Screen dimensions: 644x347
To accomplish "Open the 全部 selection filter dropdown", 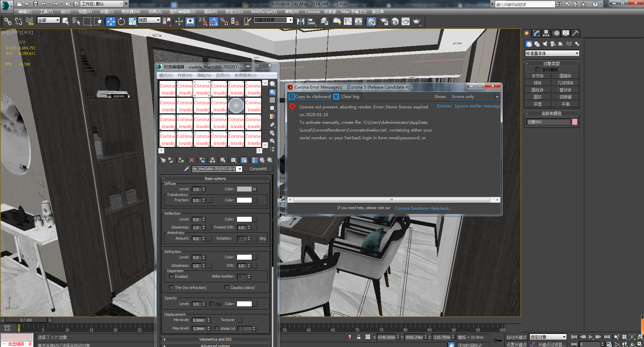I will 48,20.
